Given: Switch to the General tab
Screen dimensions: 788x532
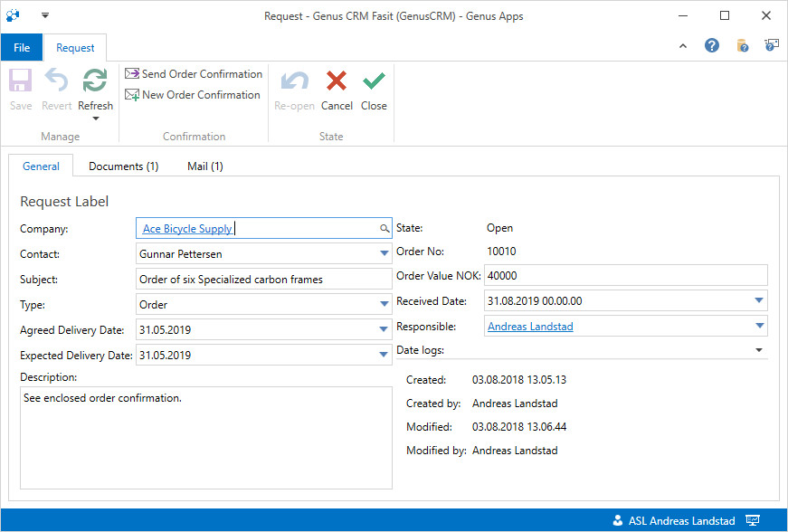Looking at the screenshot, I should (41, 166).
